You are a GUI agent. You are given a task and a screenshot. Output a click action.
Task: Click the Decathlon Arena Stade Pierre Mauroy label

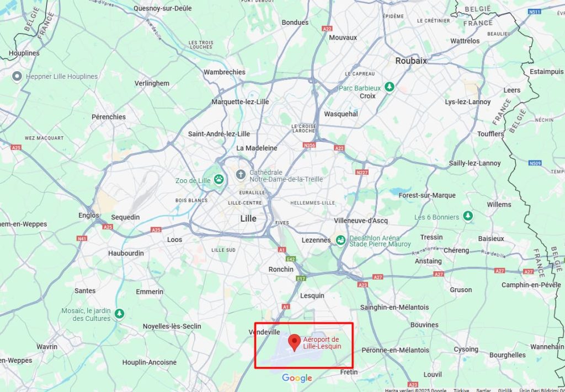(x=380, y=241)
